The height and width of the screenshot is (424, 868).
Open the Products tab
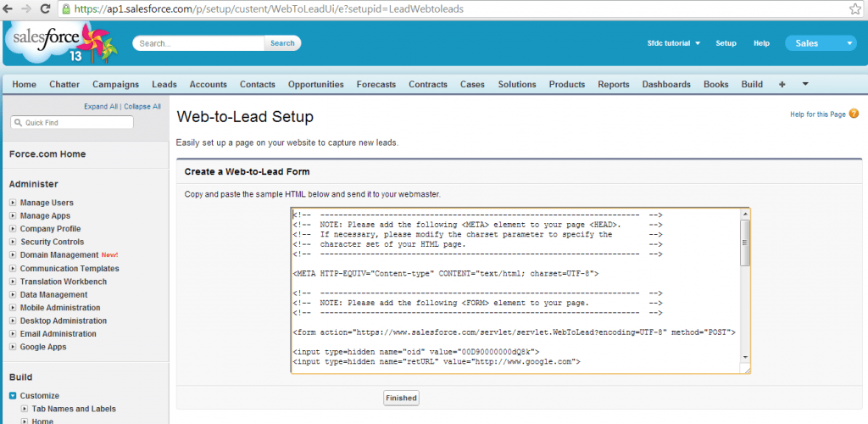click(x=567, y=84)
